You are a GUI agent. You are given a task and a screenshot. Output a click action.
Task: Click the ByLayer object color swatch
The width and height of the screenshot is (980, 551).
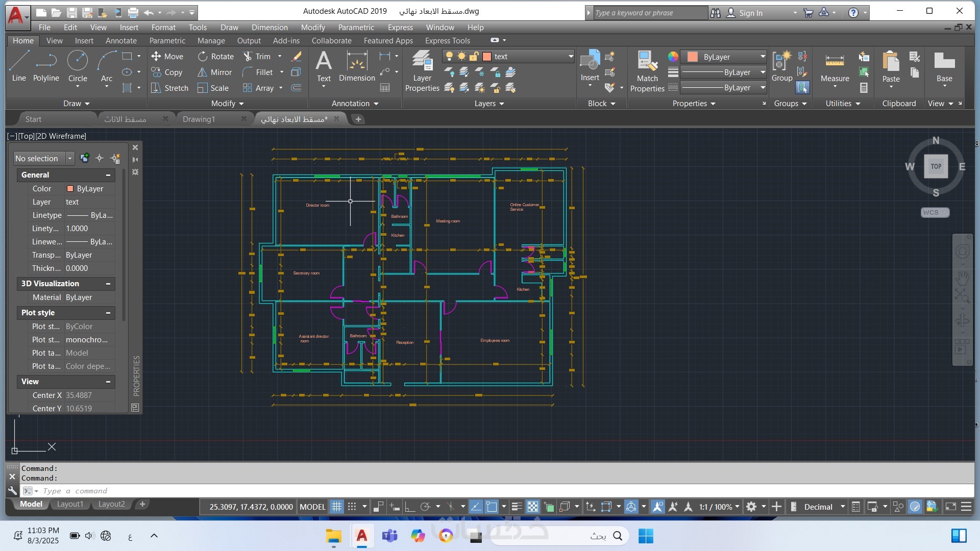tap(693, 57)
